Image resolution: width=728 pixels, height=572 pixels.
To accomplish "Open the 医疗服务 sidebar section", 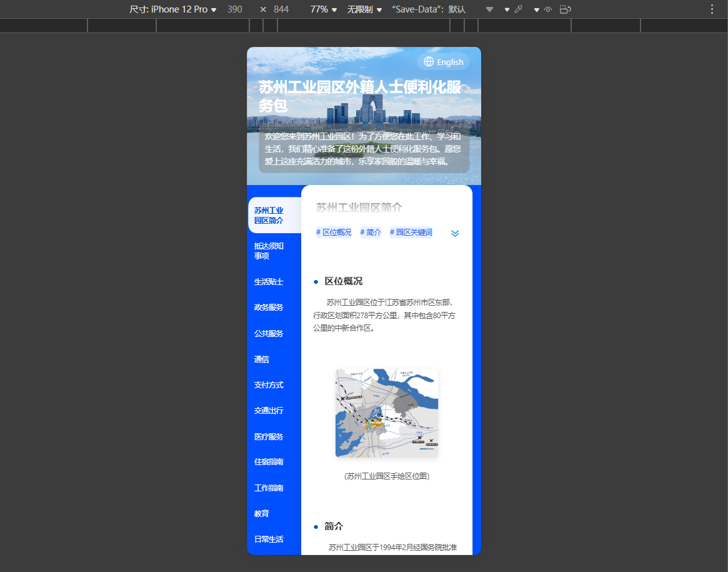I will 269,436.
